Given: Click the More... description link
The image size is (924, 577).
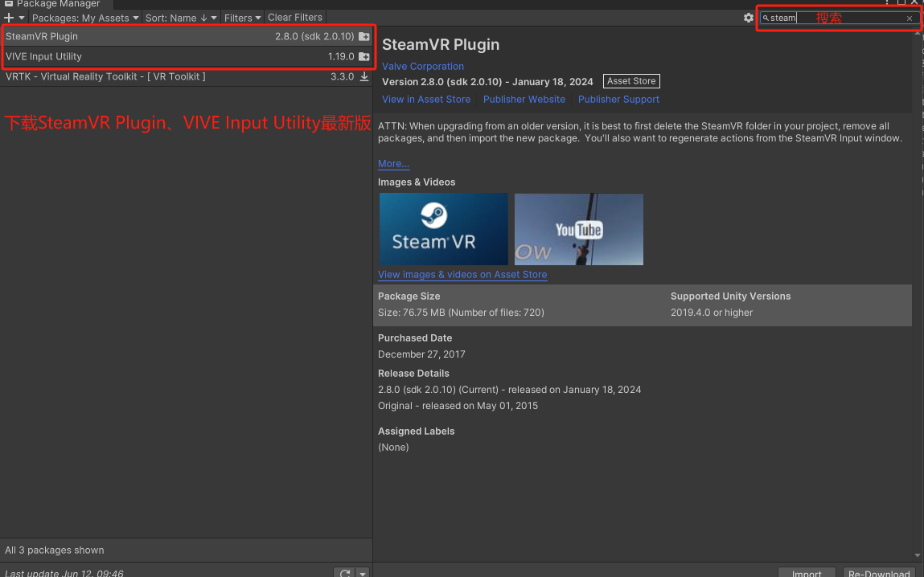Looking at the screenshot, I should click(x=393, y=164).
